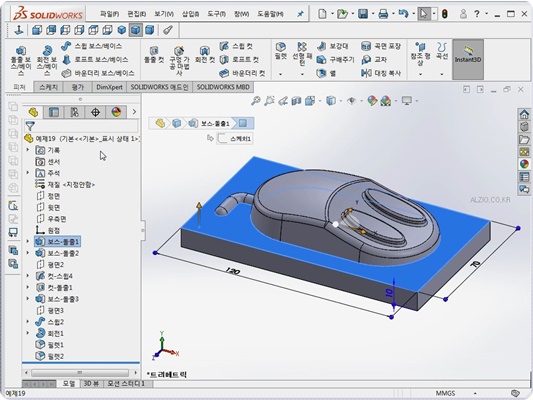Show more manager tabs with the chevron
Screen dimensions: 533x400
click(134, 112)
